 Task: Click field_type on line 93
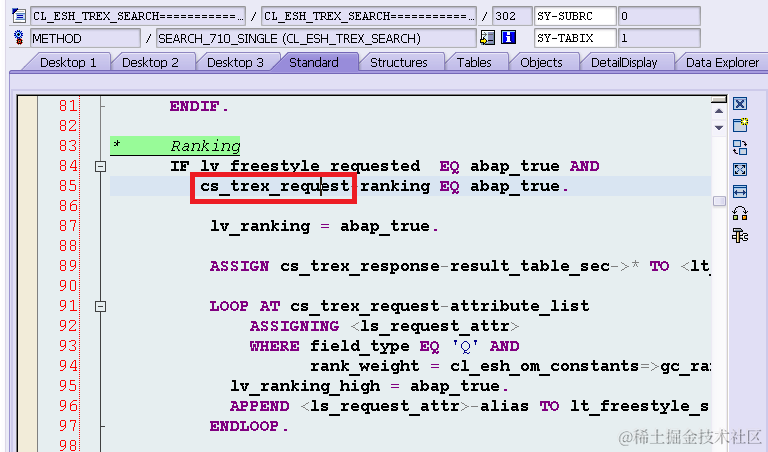(360, 346)
